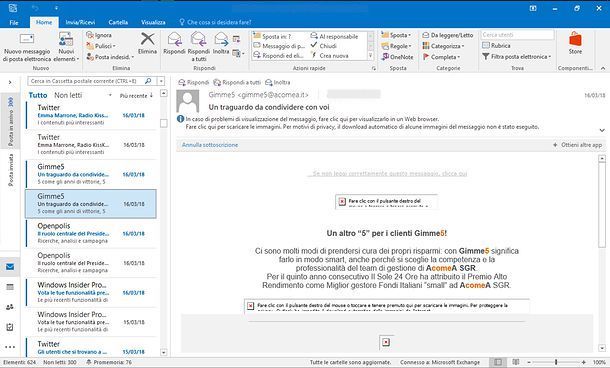The height and width of the screenshot is (368, 610).
Task: Open the unread Windows Insider Pro message
Action: [91, 292]
